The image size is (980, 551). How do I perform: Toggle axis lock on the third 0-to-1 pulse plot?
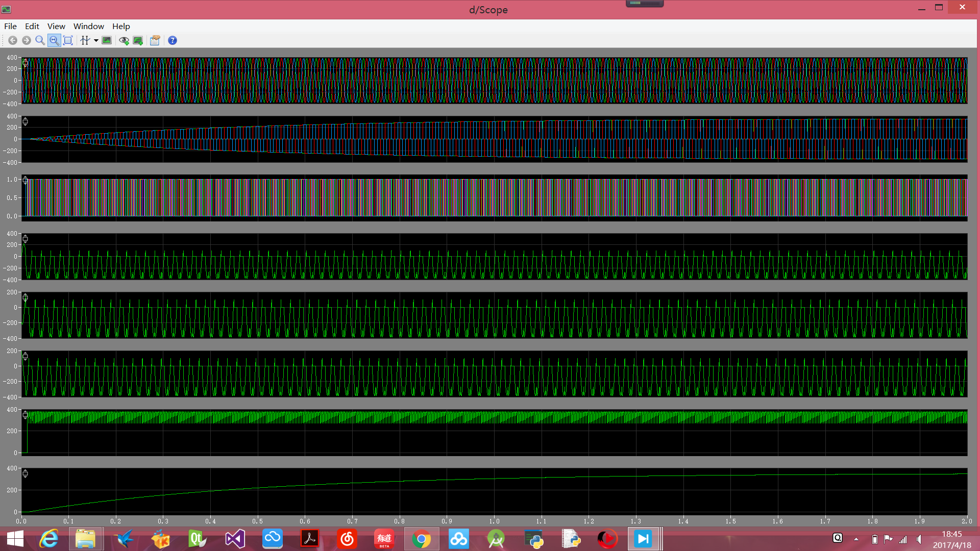[25, 180]
